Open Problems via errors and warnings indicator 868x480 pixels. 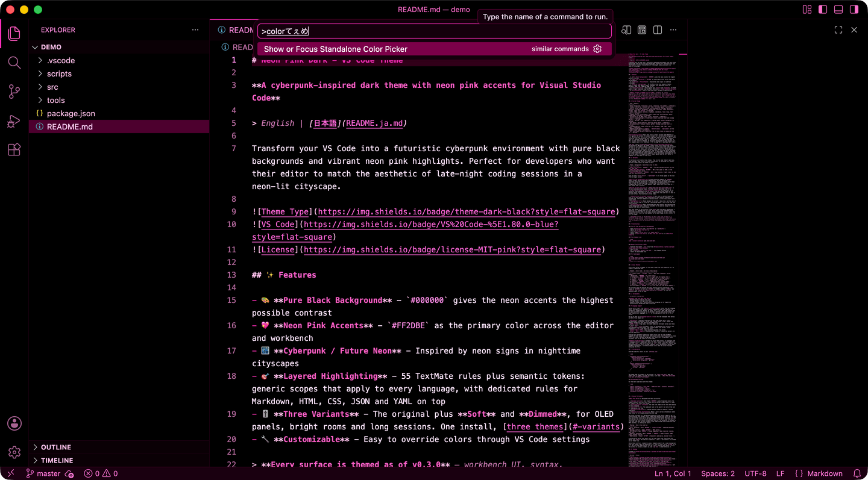pyautogui.click(x=101, y=473)
